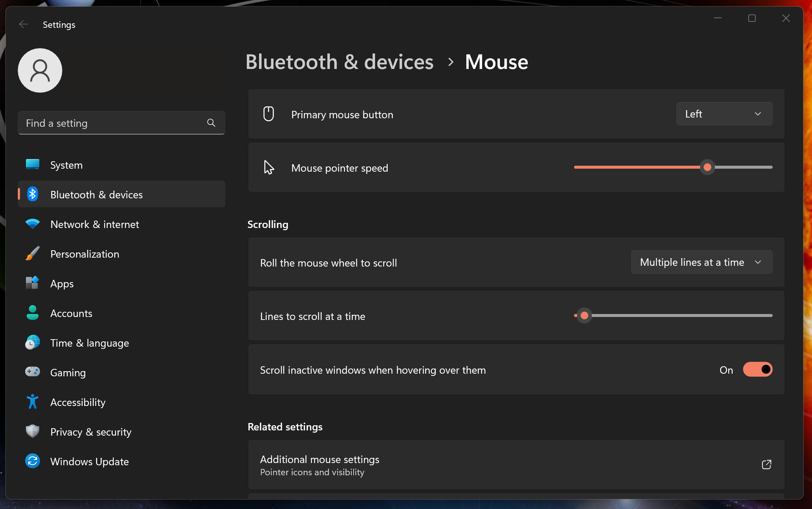Viewport: 812px width, 509px height.
Task: Click the Gaming controller icon
Action: coord(33,372)
